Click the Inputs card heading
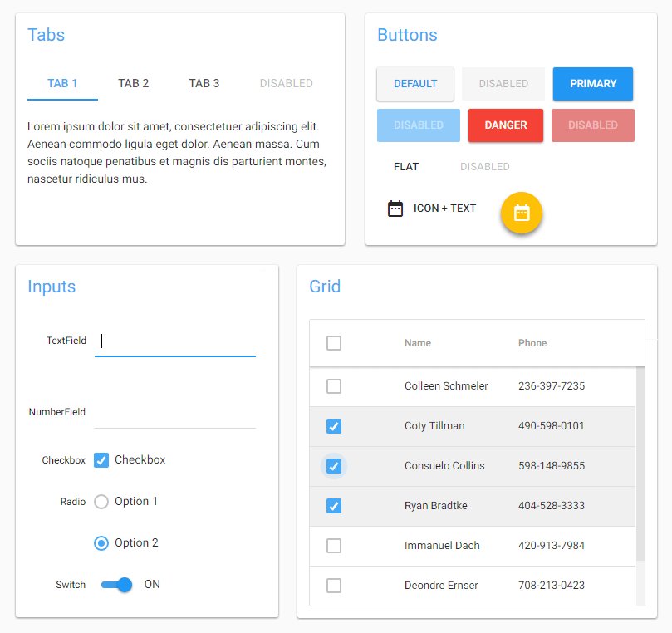The height and width of the screenshot is (633, 672). [52, 287]
